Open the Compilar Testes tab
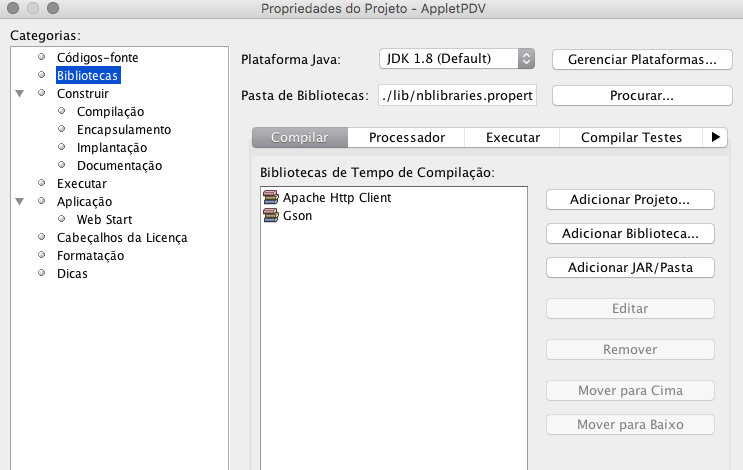743x470 pixels. tap(631, 137)
